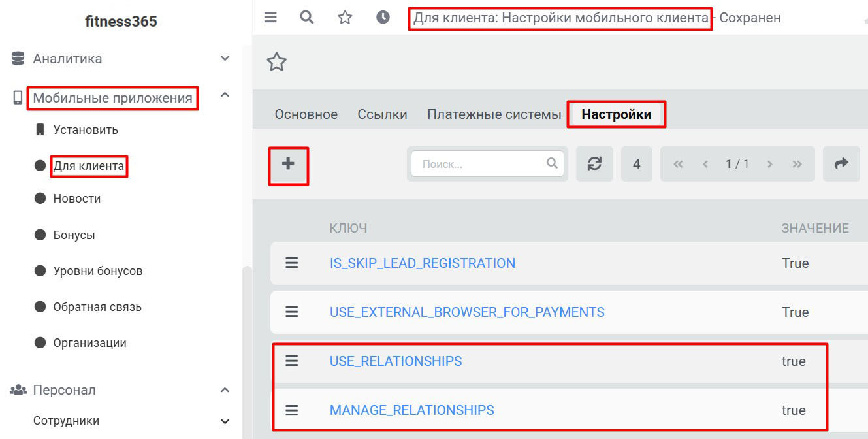
Task: Expand the Сотрудники submenu chevron
Action: tap(225, 421)
